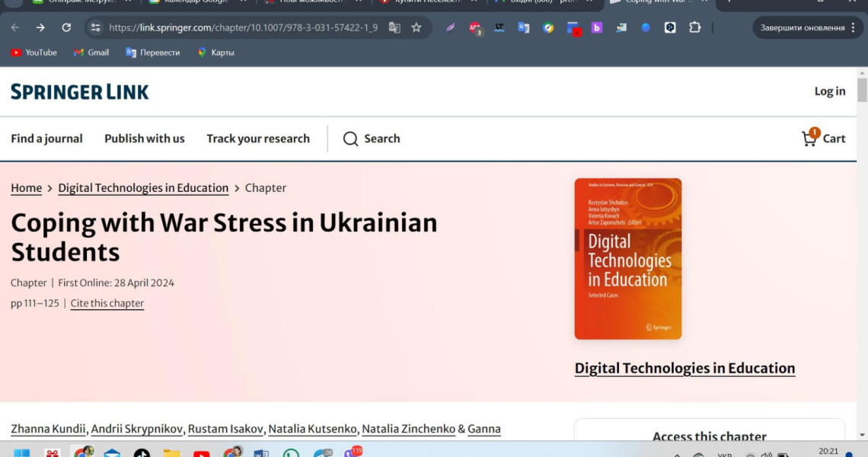
Task: Open the YouTube bookmark
Action: [34, 53]
